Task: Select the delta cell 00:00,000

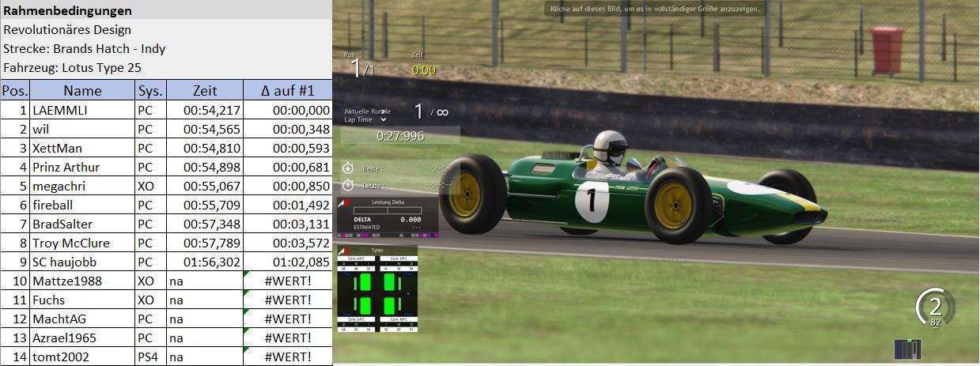Action: pyautogui.click(x=288, y=110)
